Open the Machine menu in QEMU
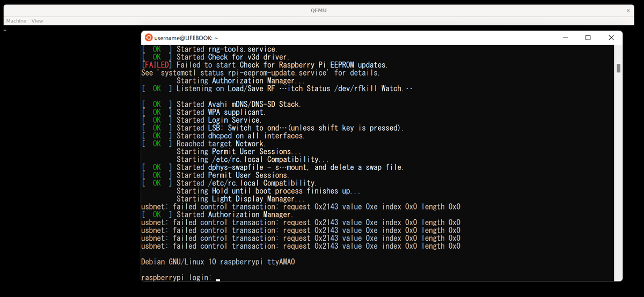 tap(16, 21)
